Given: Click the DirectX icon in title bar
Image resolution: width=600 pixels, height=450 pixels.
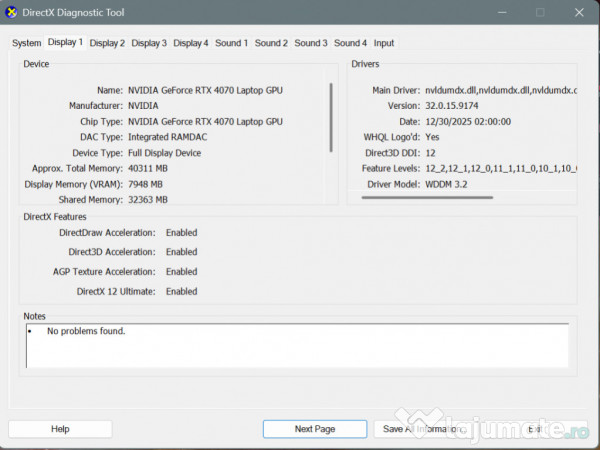Looking at the screenshot, I should pos(11,12).
